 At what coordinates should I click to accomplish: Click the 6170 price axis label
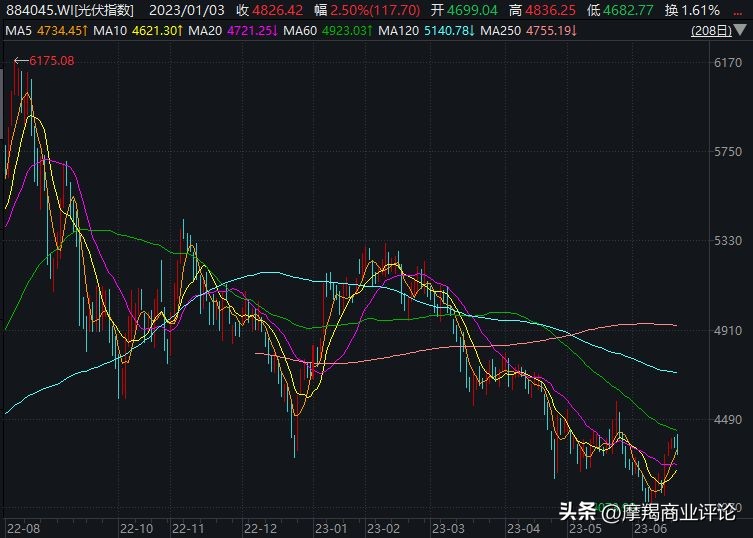(728, 62)
